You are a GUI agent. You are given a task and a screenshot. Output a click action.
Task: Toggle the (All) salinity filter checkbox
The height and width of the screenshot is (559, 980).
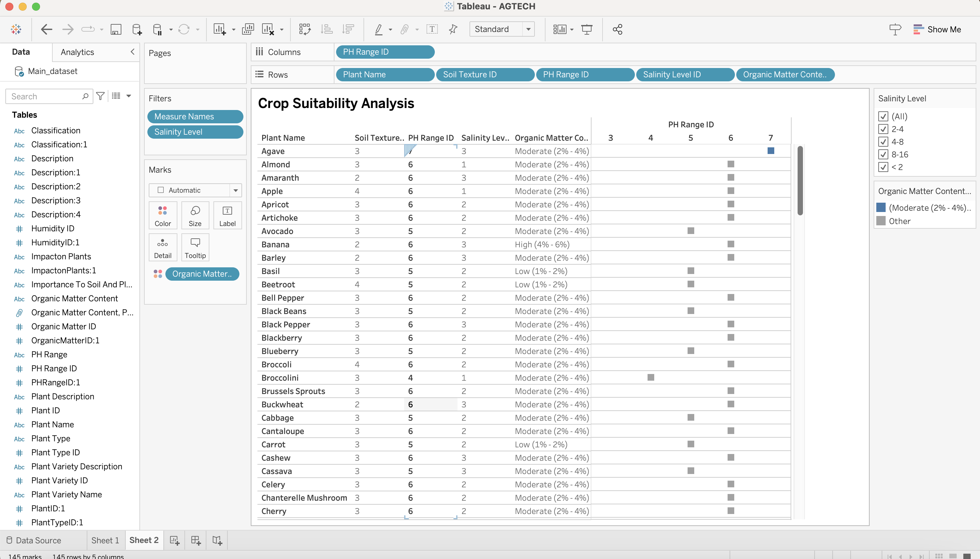tap(883, 116)
